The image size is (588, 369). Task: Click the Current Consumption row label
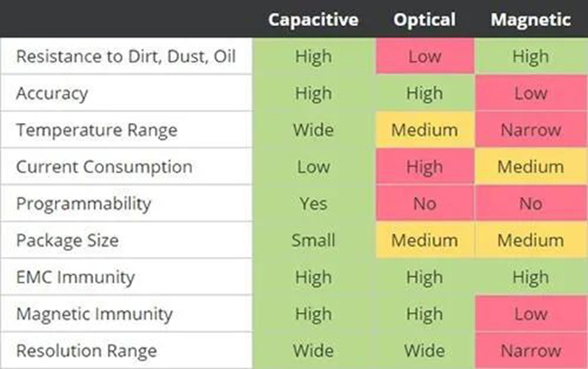click(103, 167)
